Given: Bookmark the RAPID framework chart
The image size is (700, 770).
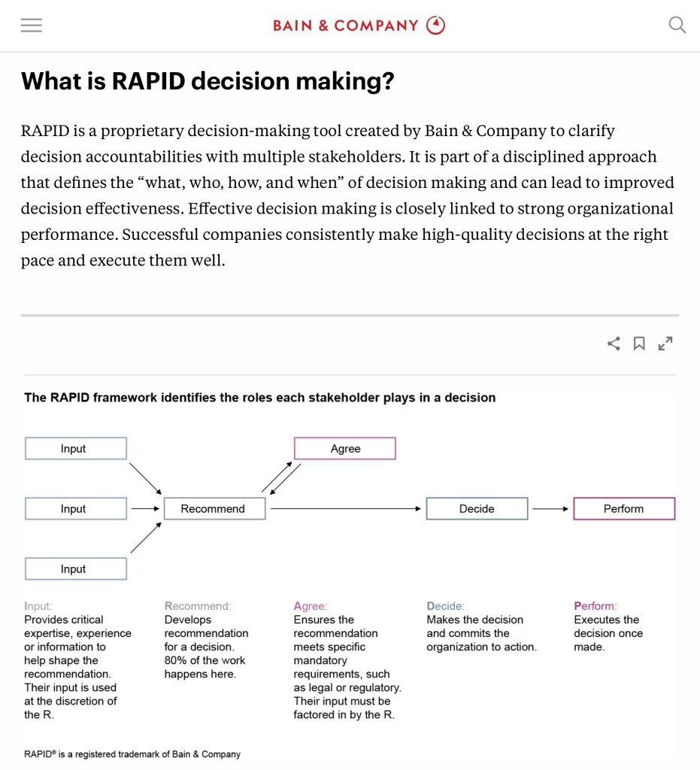Looking at the screenshot, I should [639, 344].
